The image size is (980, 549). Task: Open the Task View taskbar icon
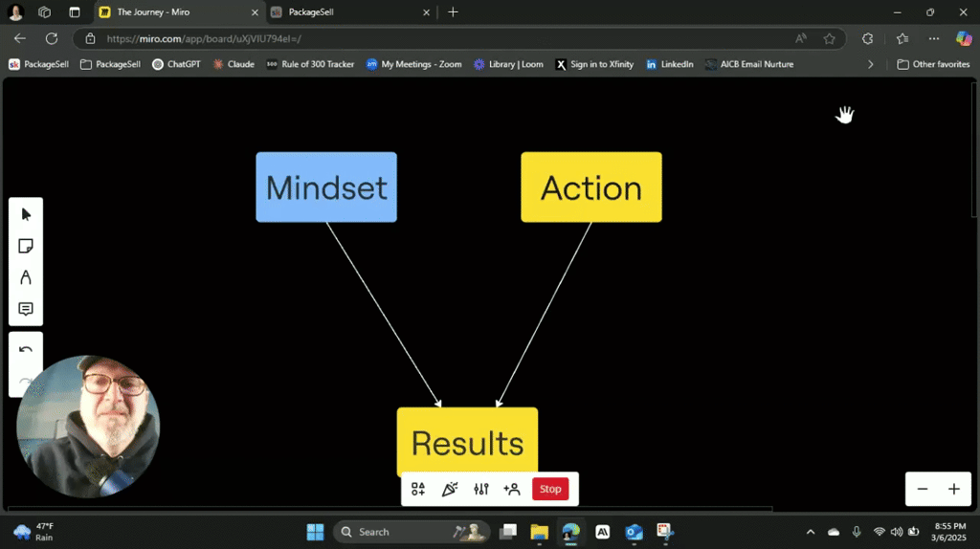pyautogui.click(x=508, y=532)
